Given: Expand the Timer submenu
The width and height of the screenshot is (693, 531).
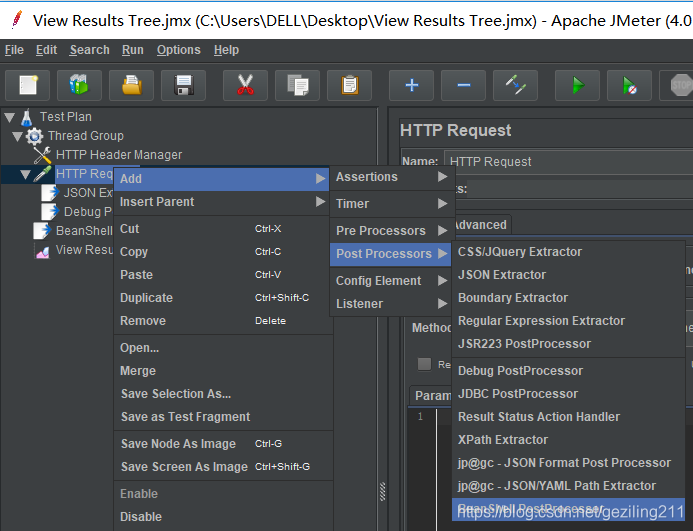Looking at the screenshot, I should [391, 204].
